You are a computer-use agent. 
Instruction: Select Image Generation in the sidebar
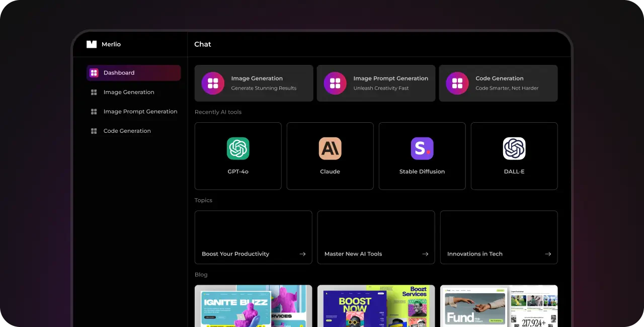point(129,92)
